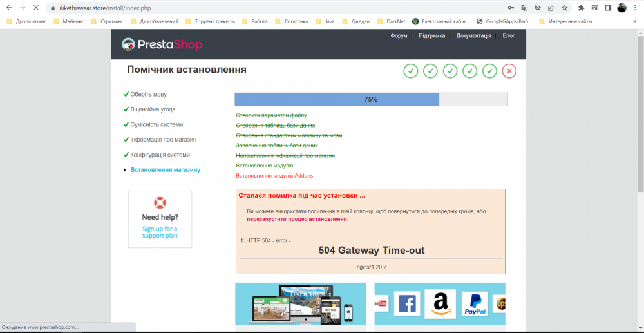Click the Створення таблиць бази даних step

pos(276,125)
